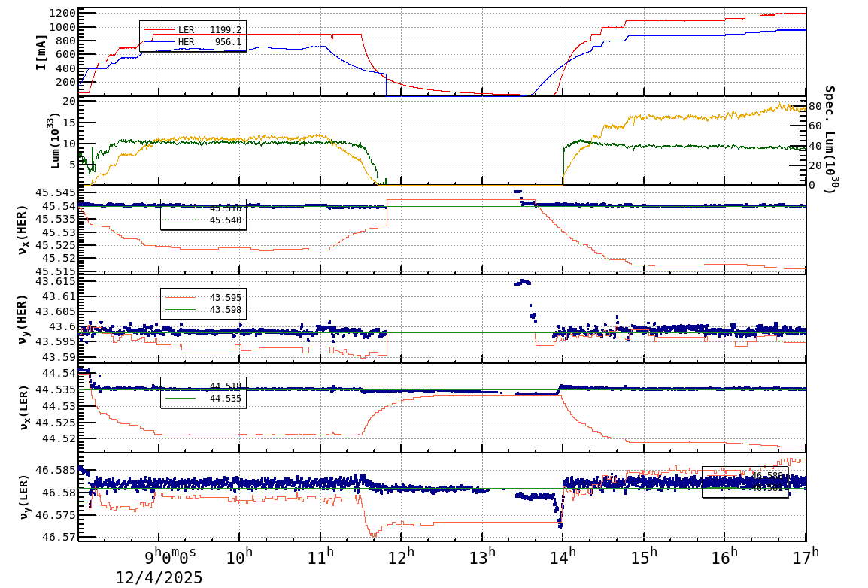Click the 45.540 legend value
The image size is (868, 588).
[x=226, y=220]
